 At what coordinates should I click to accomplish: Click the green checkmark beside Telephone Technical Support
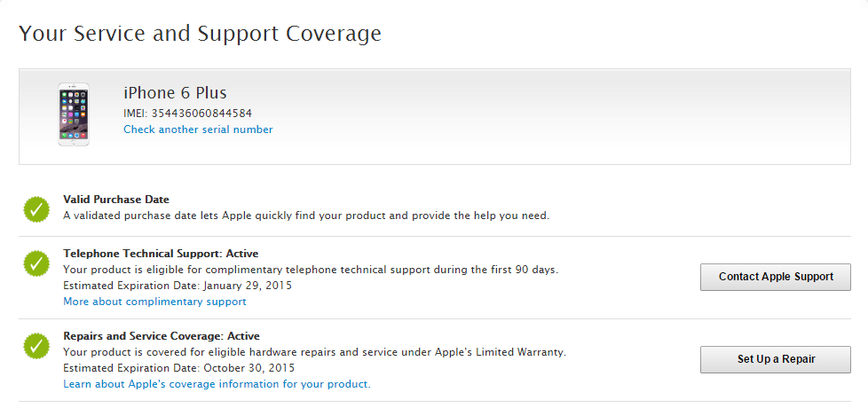(x=36, y=263)
